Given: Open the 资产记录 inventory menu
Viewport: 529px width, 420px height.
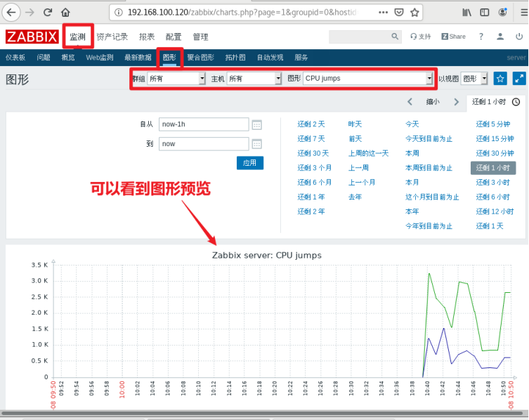Looking at the screenshot, I should point(112,37).
